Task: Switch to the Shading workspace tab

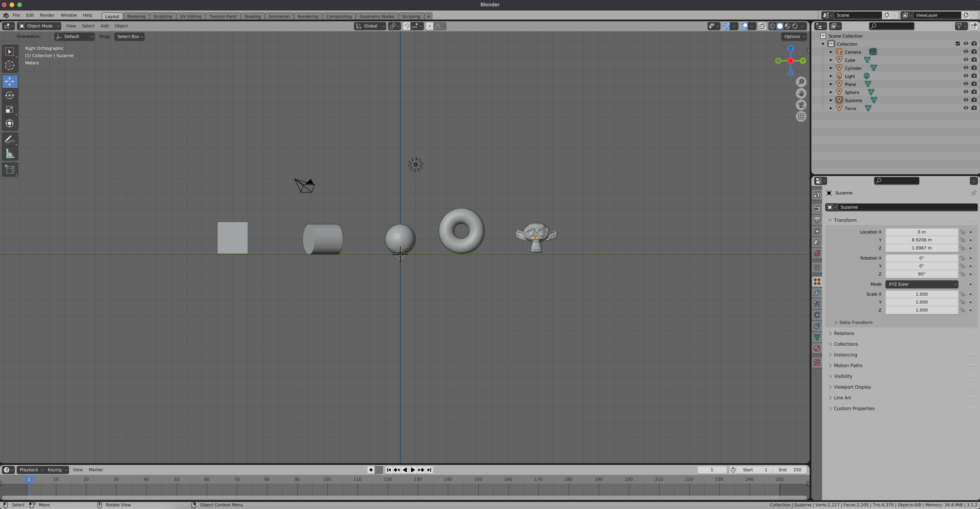Action: coord(252,16)
